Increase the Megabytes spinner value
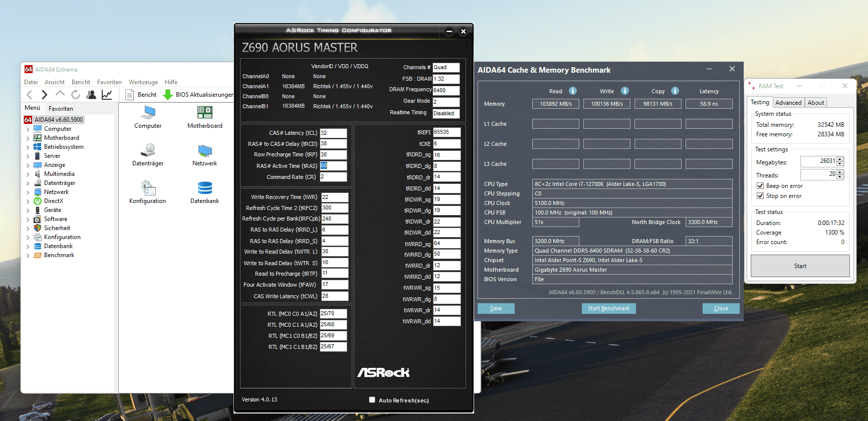 point(840,159)
